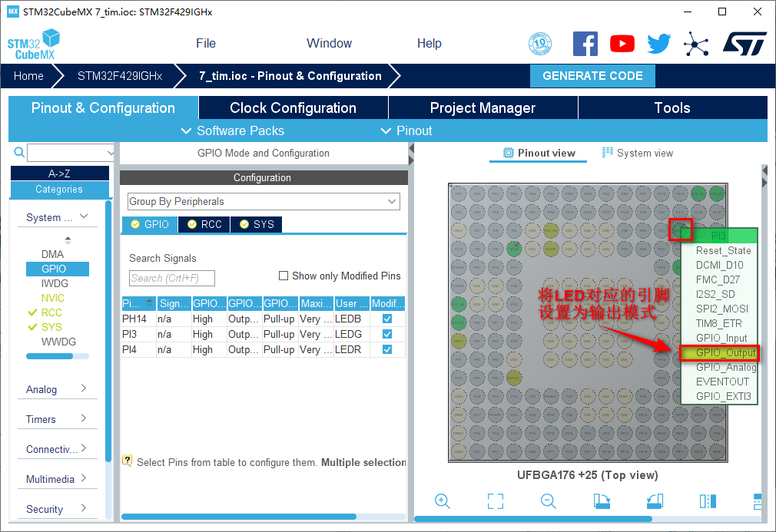Open the YouTube icon link
The height and width of the screenshot is (532, 776).
tap(622, 44)
